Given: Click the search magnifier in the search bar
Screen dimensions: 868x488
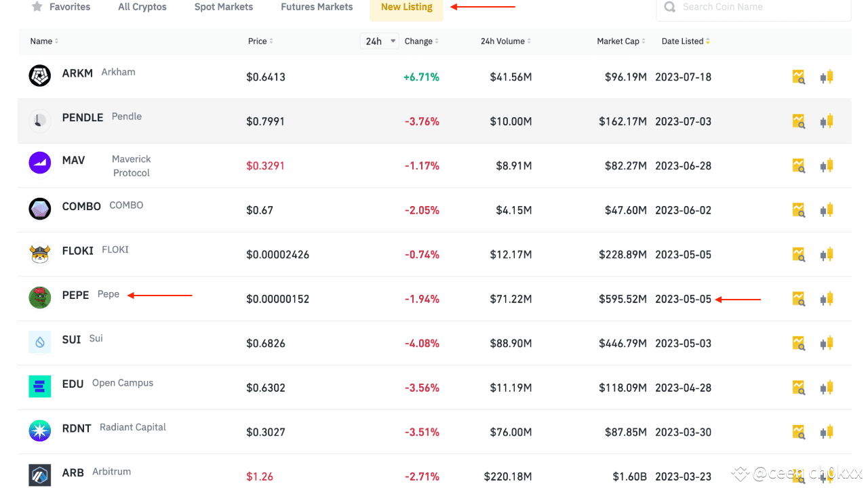Looking at the screenshot, I should [669, 6].
